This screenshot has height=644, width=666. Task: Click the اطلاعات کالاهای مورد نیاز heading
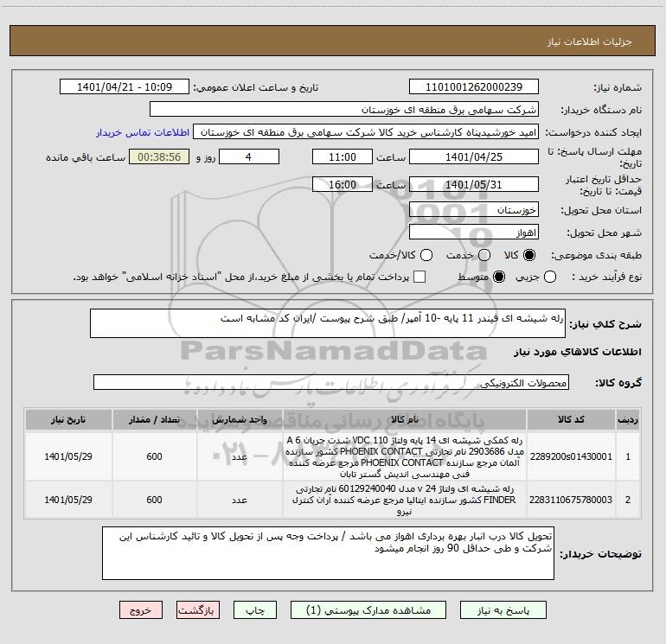click(577, 352)
